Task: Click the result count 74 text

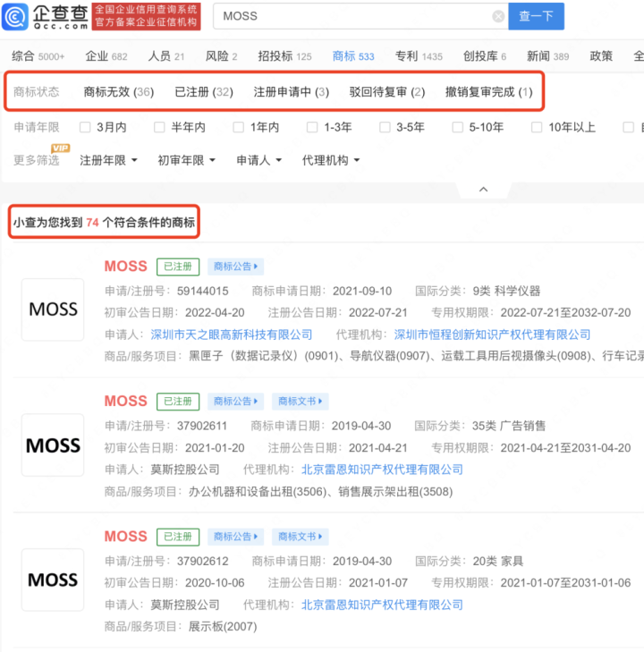Action: (x=92, y=223)
